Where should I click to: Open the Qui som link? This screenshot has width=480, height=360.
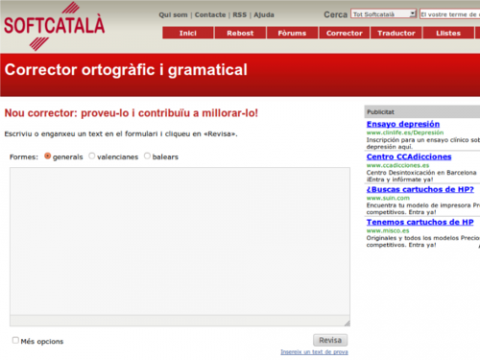173,15
